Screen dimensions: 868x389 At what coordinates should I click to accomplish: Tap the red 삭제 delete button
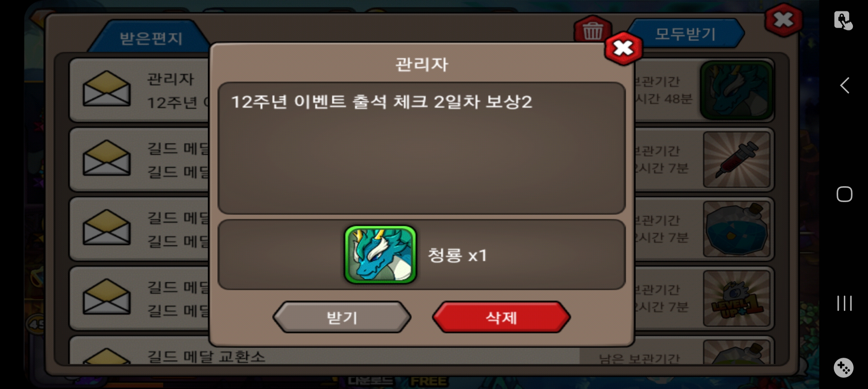tap(501, 317)
